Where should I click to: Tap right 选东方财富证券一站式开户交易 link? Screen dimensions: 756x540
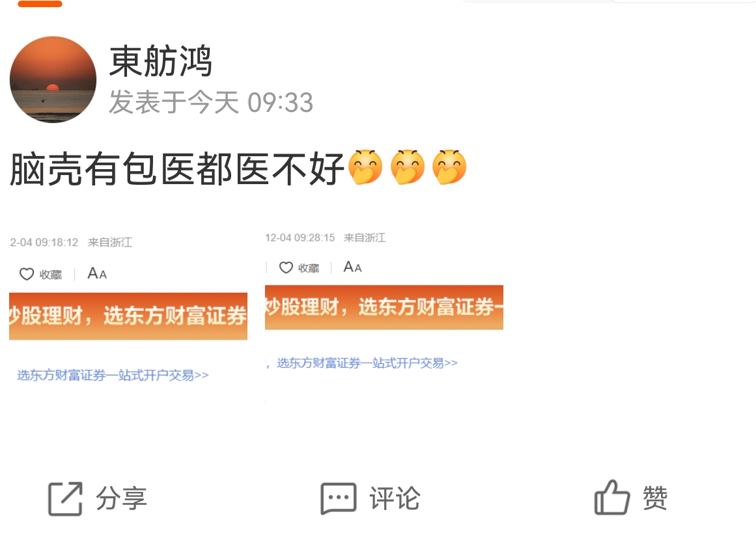pos(367,363)
